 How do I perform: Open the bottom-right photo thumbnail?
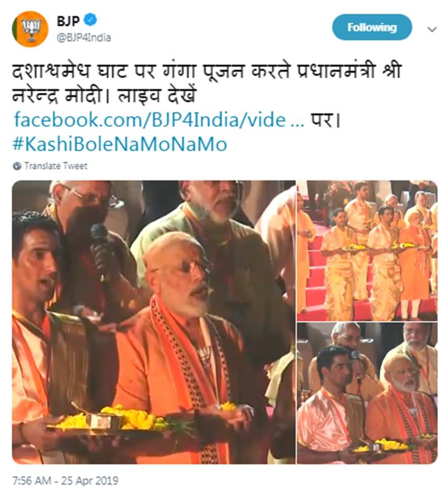point(367,393)
